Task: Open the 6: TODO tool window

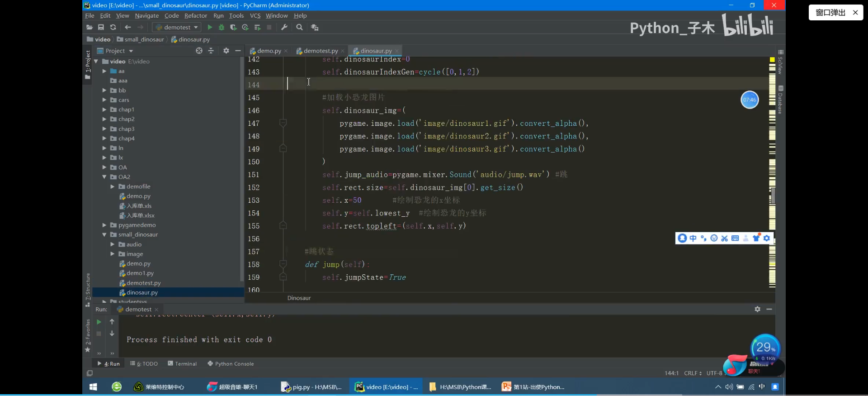Action: 144,363
